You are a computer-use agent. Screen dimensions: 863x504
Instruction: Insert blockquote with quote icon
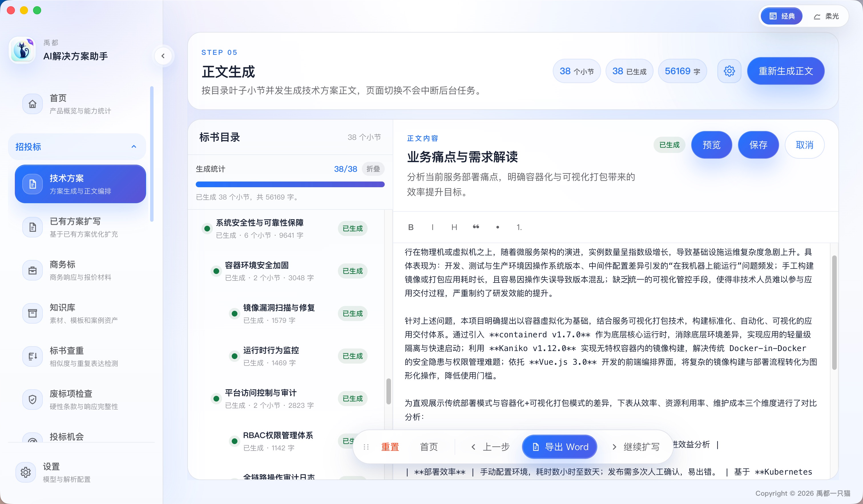pyautogui.click(x=476, y=227)
